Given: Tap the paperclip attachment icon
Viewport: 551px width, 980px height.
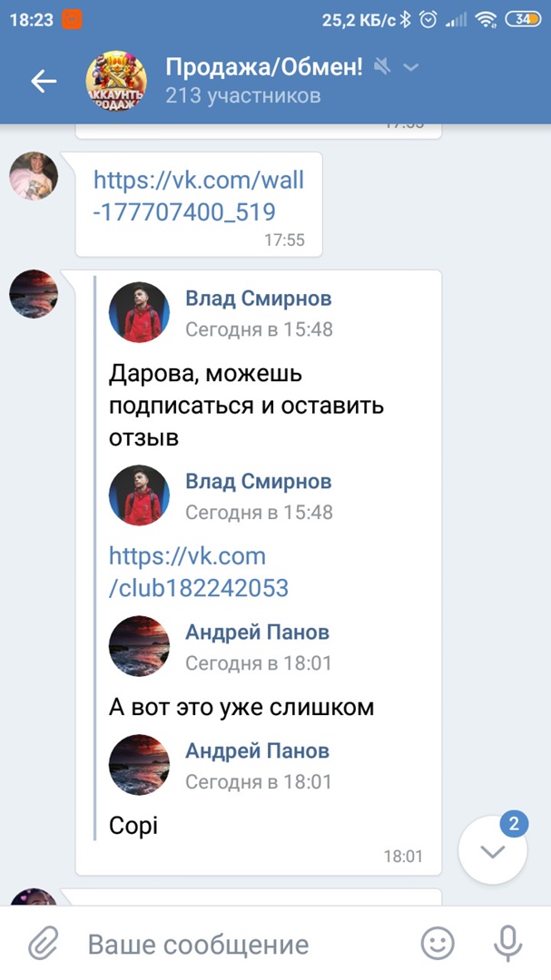Looking at the screenshot, I should click(44, 943).
